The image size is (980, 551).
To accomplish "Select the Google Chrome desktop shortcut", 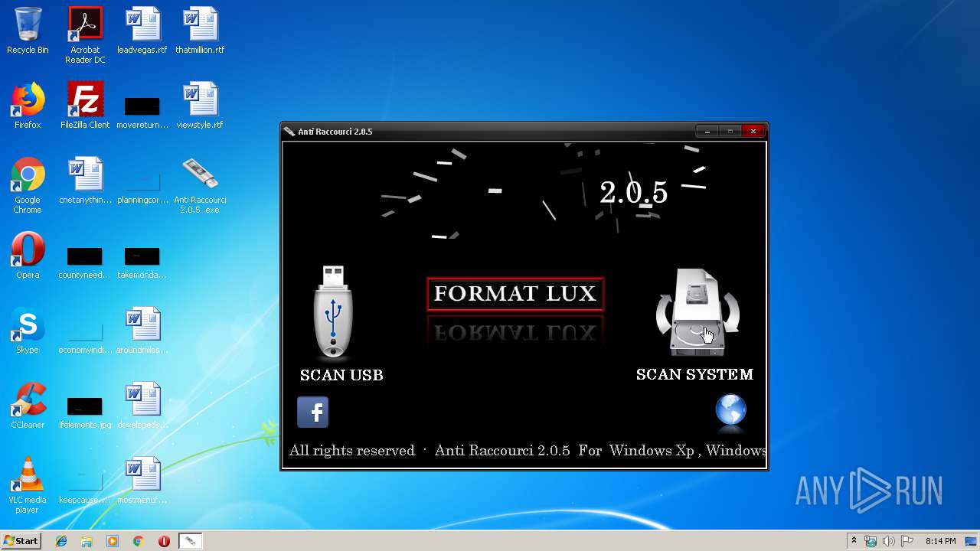I will click(28, 186).
